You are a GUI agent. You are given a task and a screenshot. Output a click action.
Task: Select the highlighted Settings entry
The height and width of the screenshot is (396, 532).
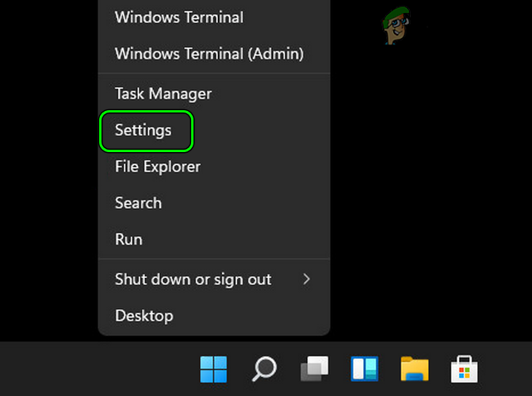[144, 130]
